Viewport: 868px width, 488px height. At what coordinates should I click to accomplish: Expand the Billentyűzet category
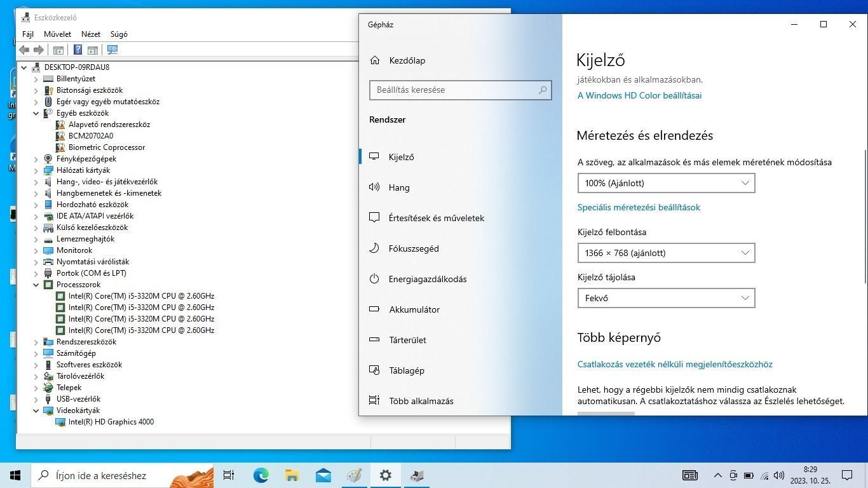coord(36,79)
